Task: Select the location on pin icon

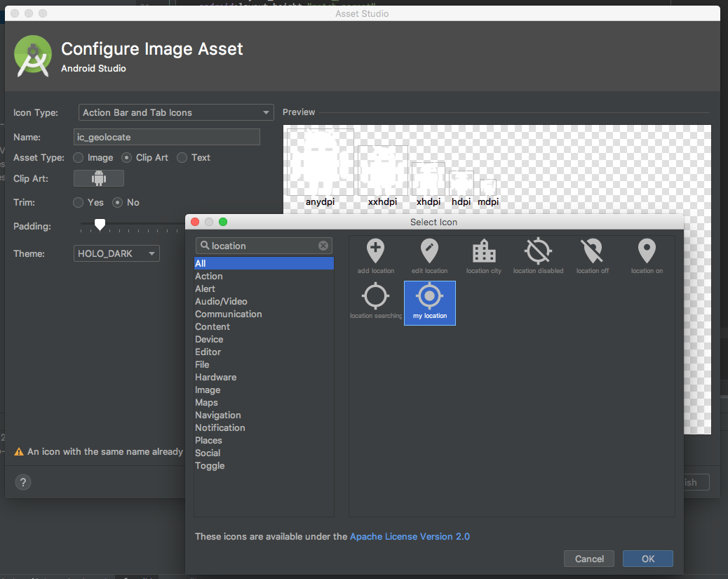Action: coord(646,256)
